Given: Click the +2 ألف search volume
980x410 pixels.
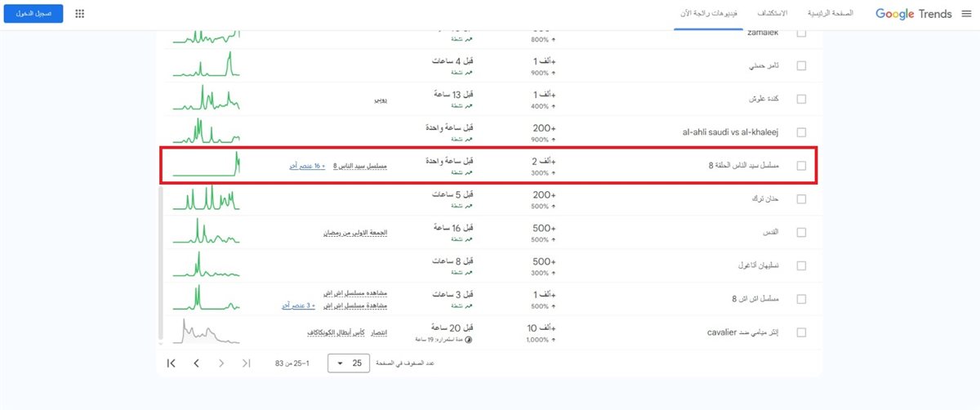Looking at the screenshot, I should [x=543, y=161].
